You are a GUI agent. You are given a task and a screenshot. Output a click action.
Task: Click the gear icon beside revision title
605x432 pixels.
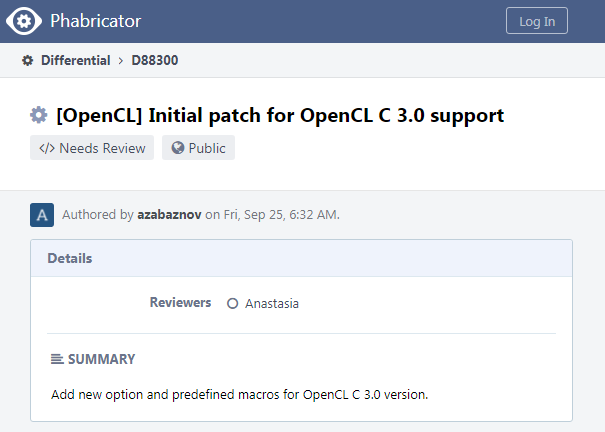tap(39, 115)
